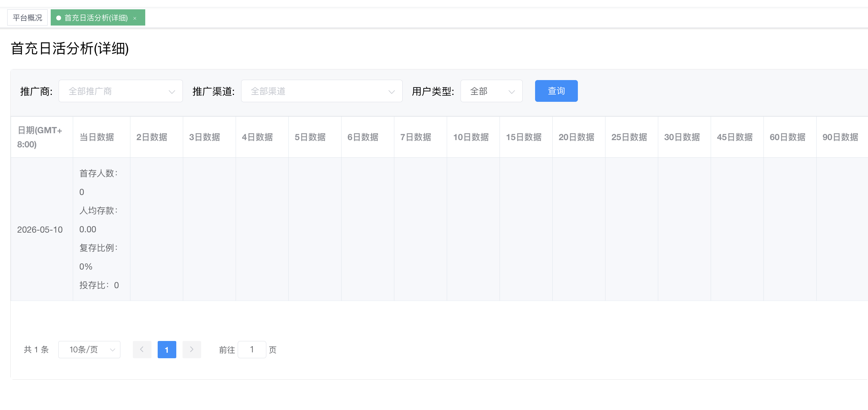Image resolution: width=868 pixels, height=410 pixels.
Task: Click the 0.00 average deposit value
Action: coord(88,229)
